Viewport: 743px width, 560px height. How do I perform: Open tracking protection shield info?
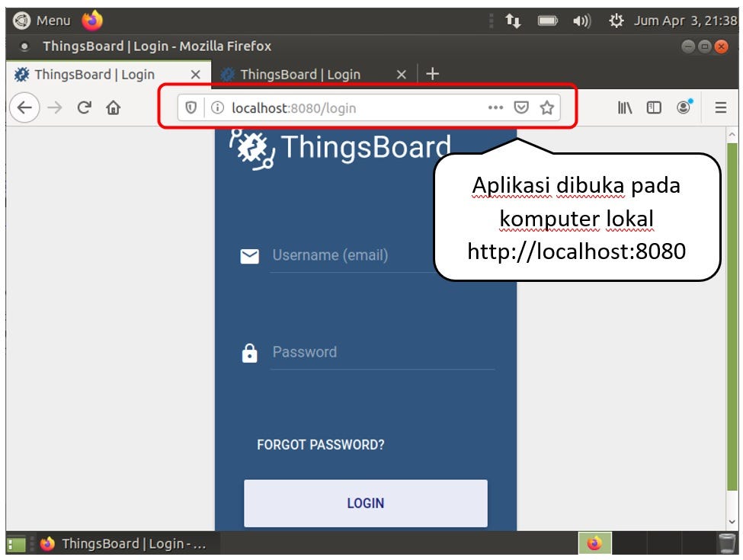pos(191,108)
